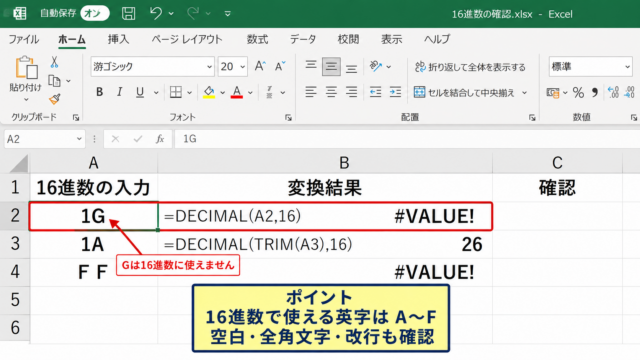640x360 pixels.
Task: Open the font size 20 dropdown
Action: (x=242, y=67)
